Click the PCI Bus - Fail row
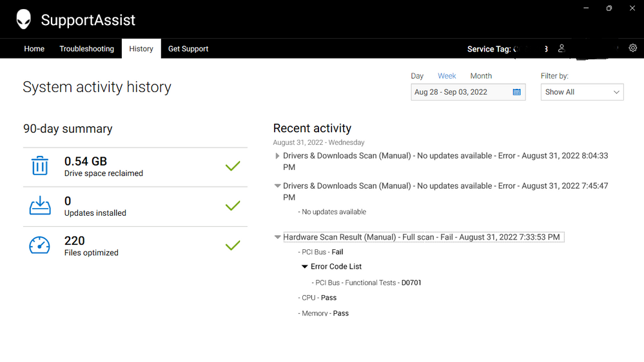 [x=320, y=252]
